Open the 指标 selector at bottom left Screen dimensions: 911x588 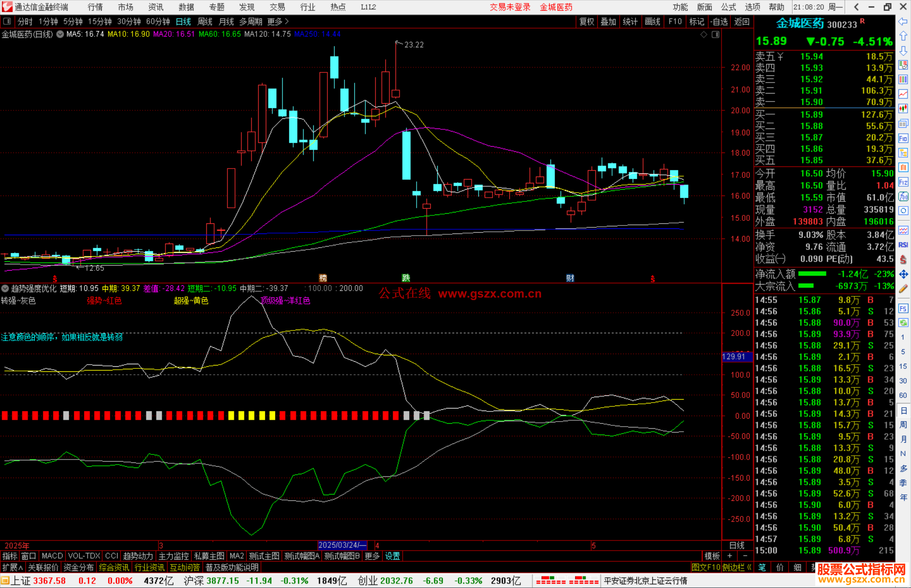point(10,556)
